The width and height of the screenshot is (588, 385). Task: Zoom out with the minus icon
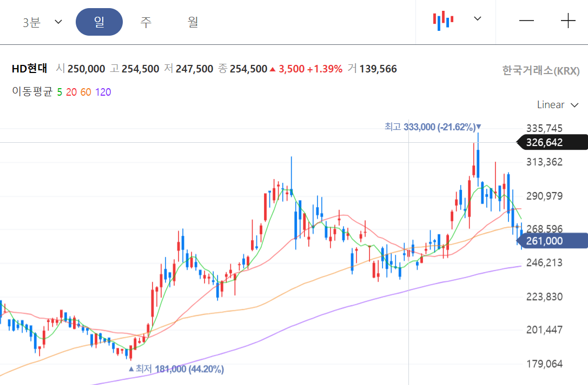(x=526, y=21)
